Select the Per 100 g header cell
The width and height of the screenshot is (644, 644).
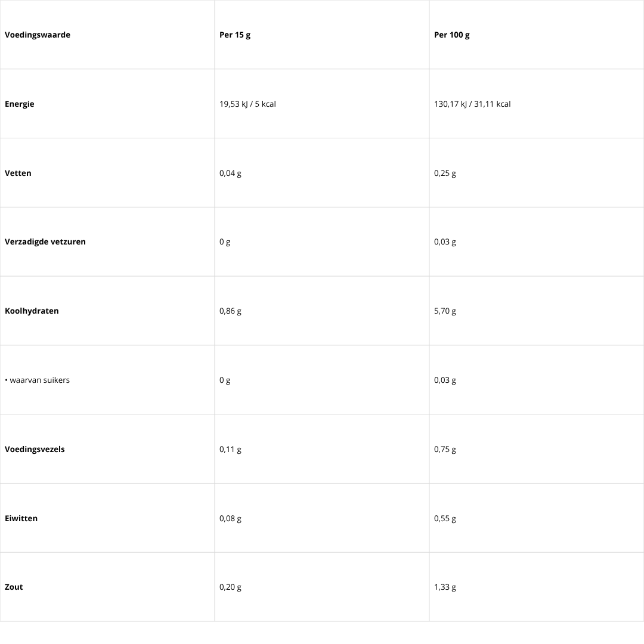[452, 35]
